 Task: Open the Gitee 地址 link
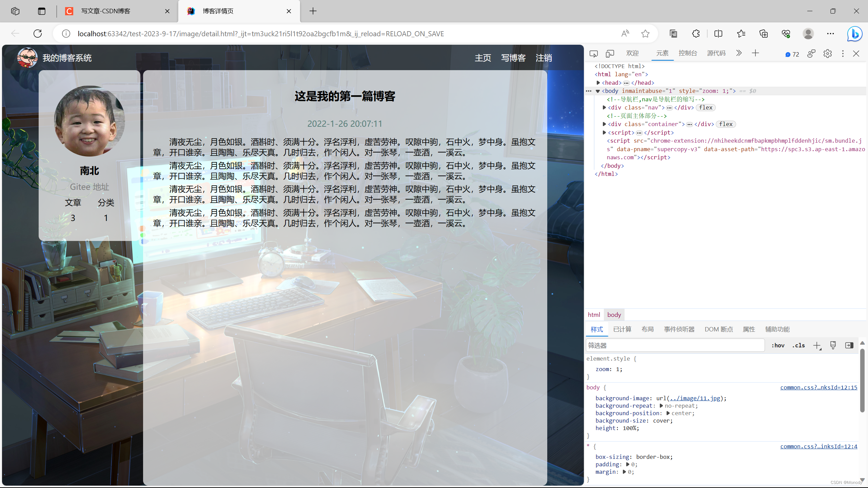pyautogui.click(x=90, y=187)
